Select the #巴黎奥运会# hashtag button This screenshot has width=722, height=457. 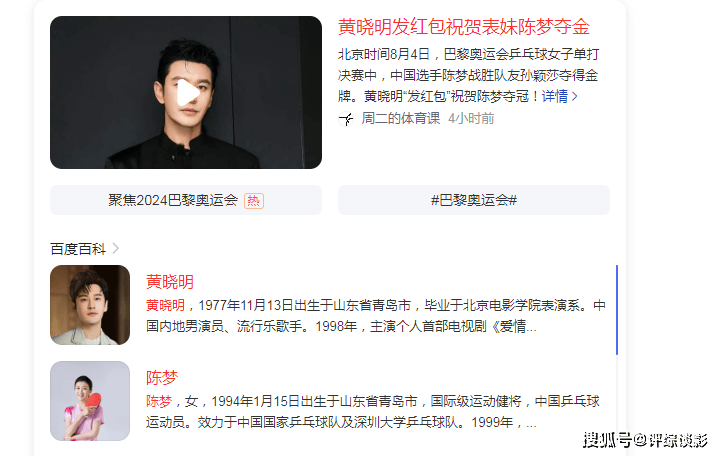[474, 200]
